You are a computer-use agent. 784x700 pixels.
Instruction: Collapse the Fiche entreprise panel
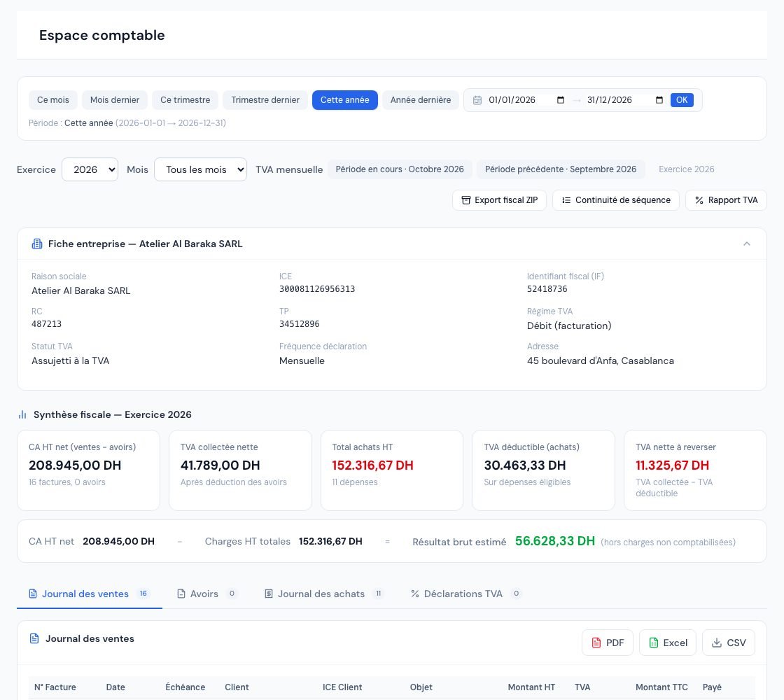pyautogui.click(x=746, y=244)
